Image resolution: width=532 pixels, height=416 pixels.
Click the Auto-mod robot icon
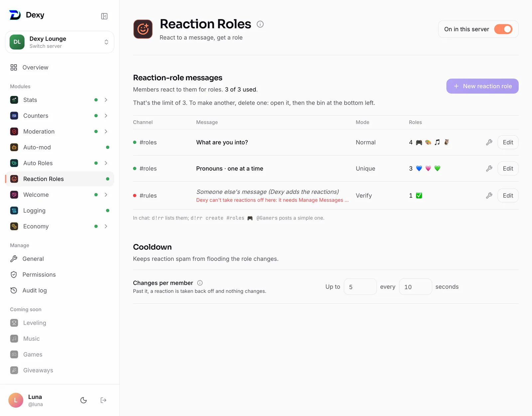pos(14,147)
